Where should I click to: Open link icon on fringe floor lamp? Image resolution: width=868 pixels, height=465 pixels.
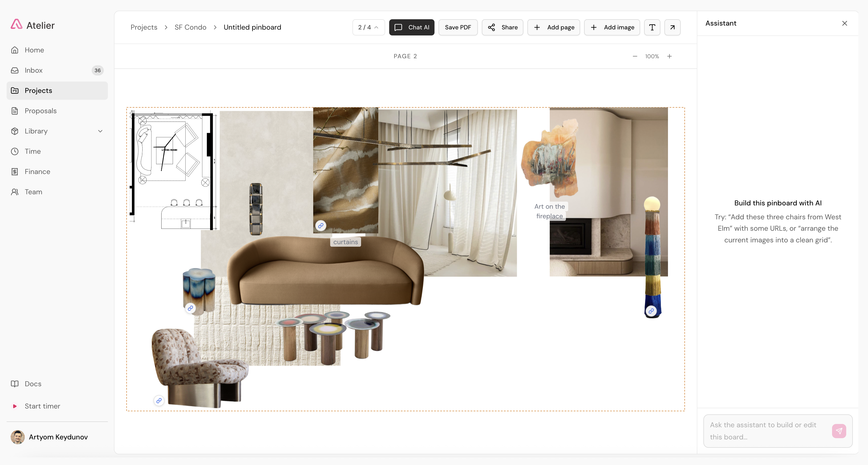pos(651,311)
